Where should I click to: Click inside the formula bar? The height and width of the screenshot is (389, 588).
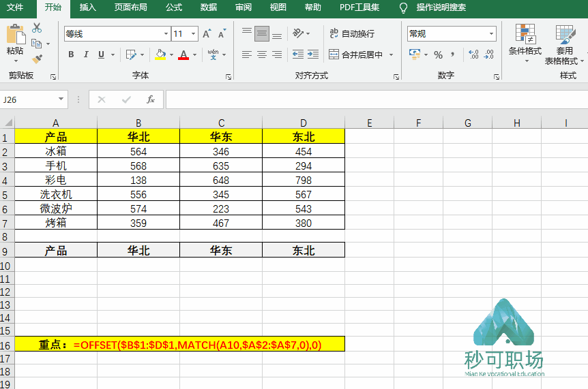377,99
